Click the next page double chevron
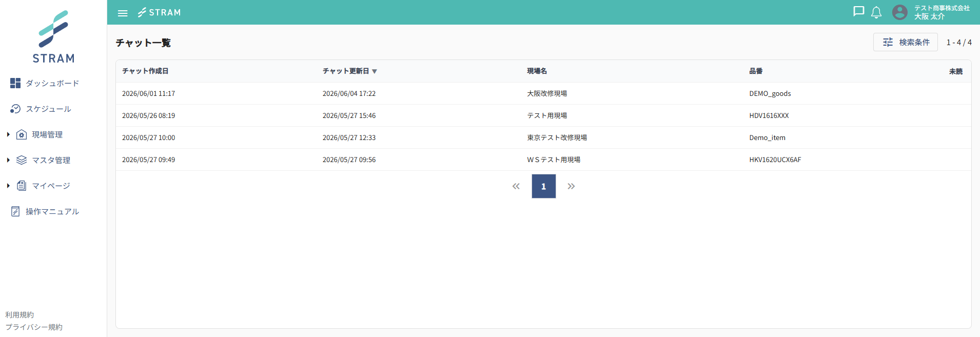 (x=571, y=186)
